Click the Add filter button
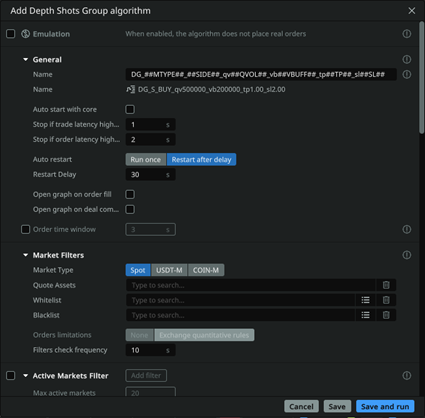The height and width of the screenshot is (418, 425). click(146, 375)
